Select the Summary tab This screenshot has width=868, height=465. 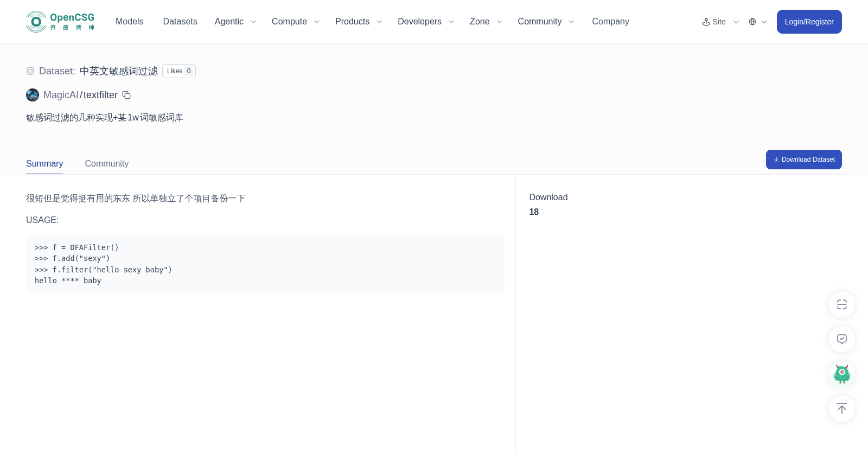click(x=44, y=164)
